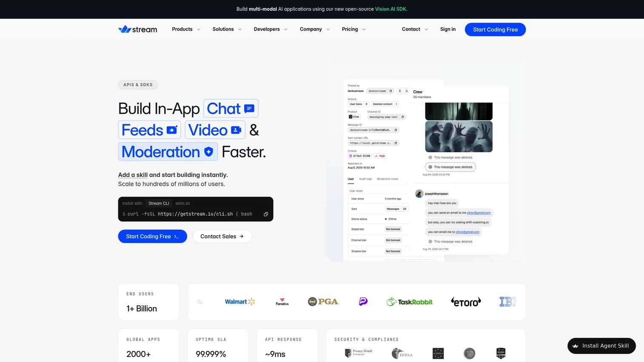Open the Contact dropdown

pyautogui.click(x=415, y=29)
